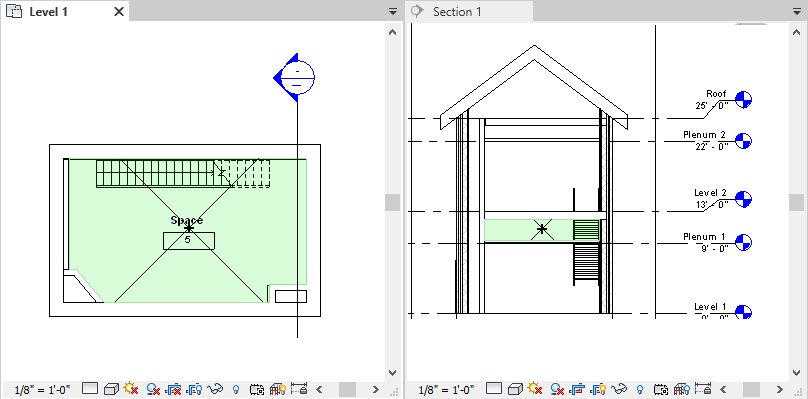Click right arrow of Level 1 horizontal scrollbar
The height and width of the screenshot is (399, 808).
[376, 389]
